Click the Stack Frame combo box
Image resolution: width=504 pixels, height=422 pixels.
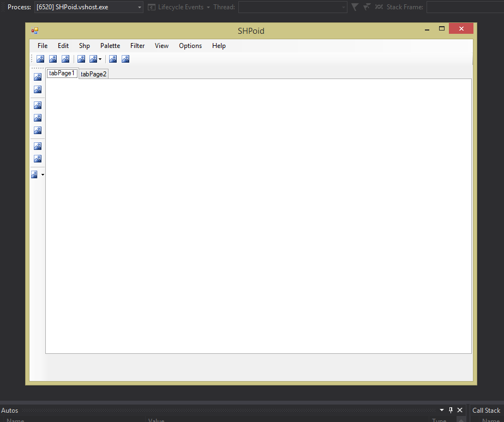tap(465, 7)
